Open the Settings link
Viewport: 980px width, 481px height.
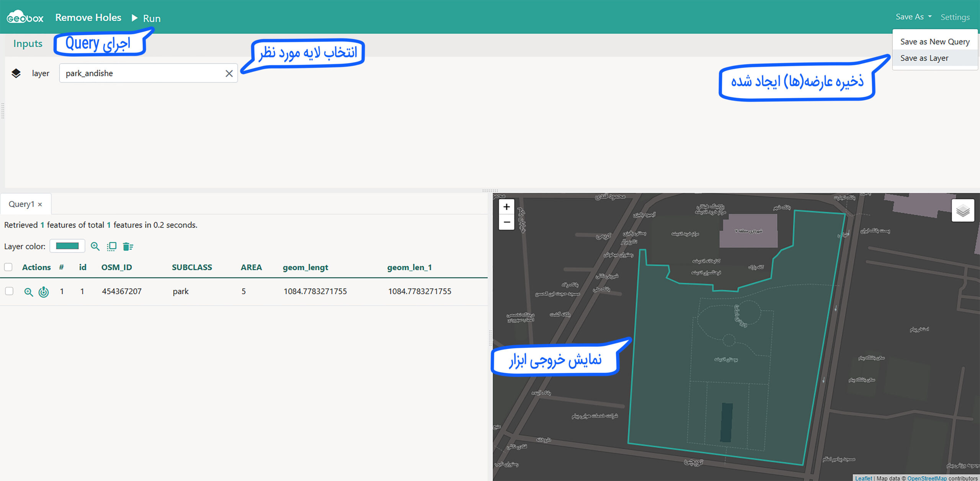[x=955, y=17]
